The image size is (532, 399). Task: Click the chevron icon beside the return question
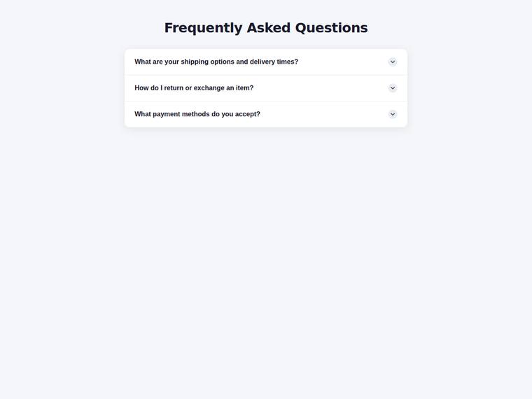(393, 88)
